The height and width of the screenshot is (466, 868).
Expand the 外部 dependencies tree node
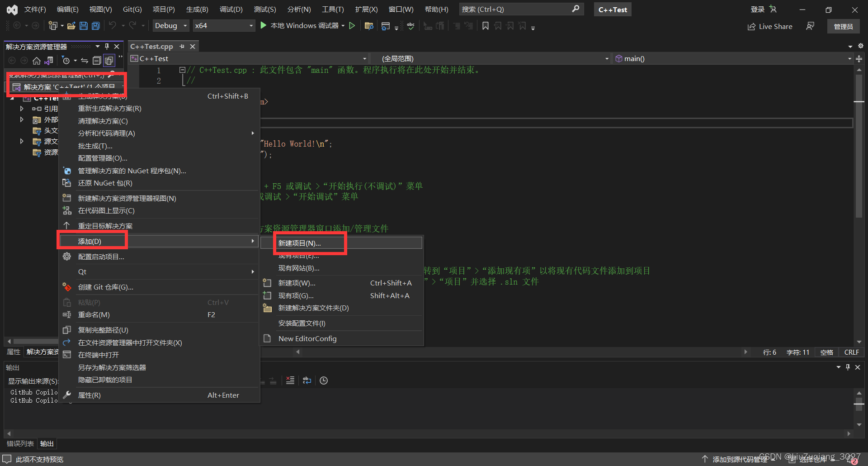(x=22, y=119)
